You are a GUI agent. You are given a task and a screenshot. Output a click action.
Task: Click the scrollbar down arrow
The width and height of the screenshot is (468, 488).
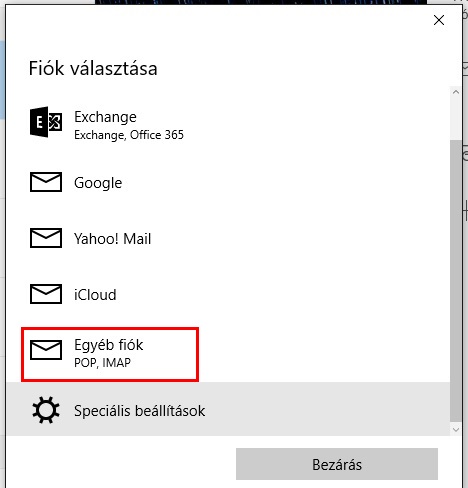456,430
